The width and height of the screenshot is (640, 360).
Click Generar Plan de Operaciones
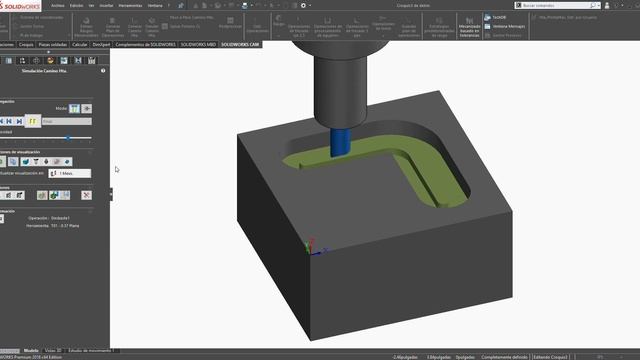pos(113,27)
